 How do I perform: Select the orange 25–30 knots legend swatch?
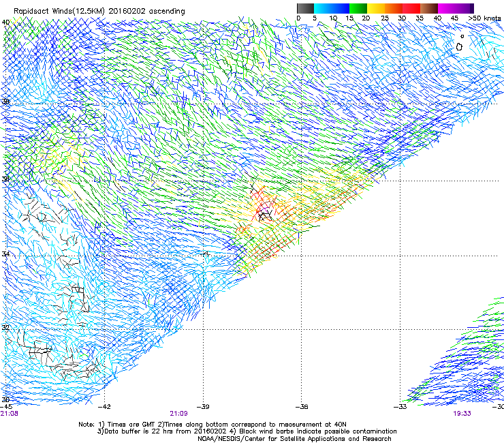394,8
